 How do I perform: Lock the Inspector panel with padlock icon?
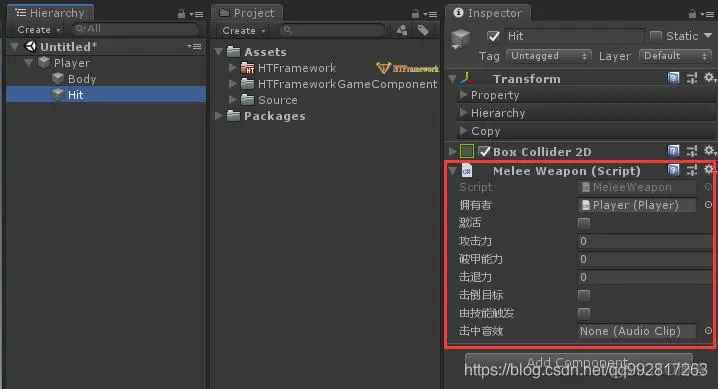(x=692, y=14)
